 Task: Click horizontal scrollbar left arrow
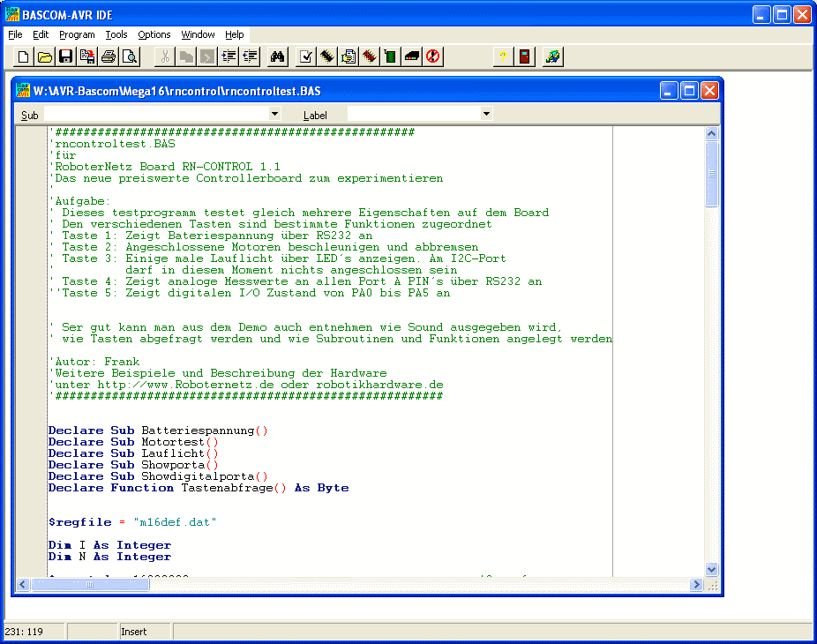[x=23, y=585]
